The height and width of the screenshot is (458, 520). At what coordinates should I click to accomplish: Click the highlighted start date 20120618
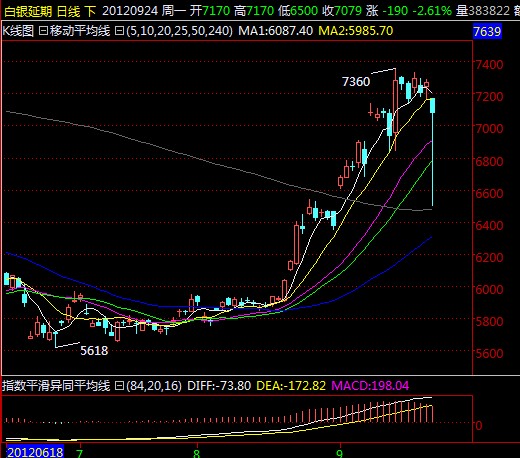click(x=35, y=452)
